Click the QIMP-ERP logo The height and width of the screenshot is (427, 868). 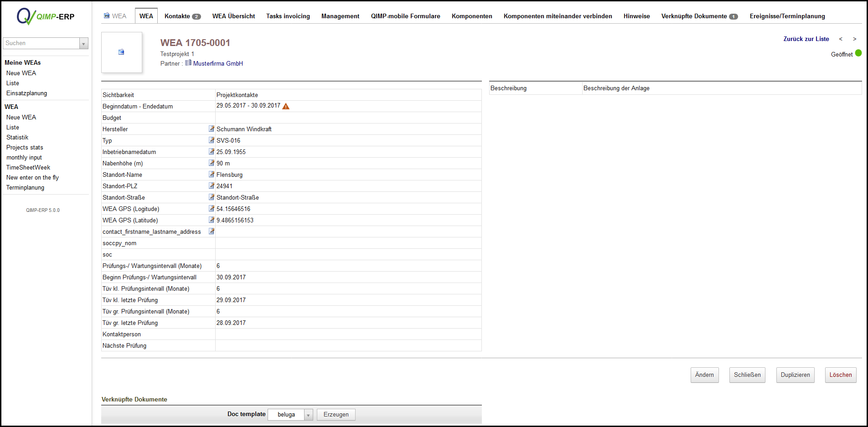(45, 16)
